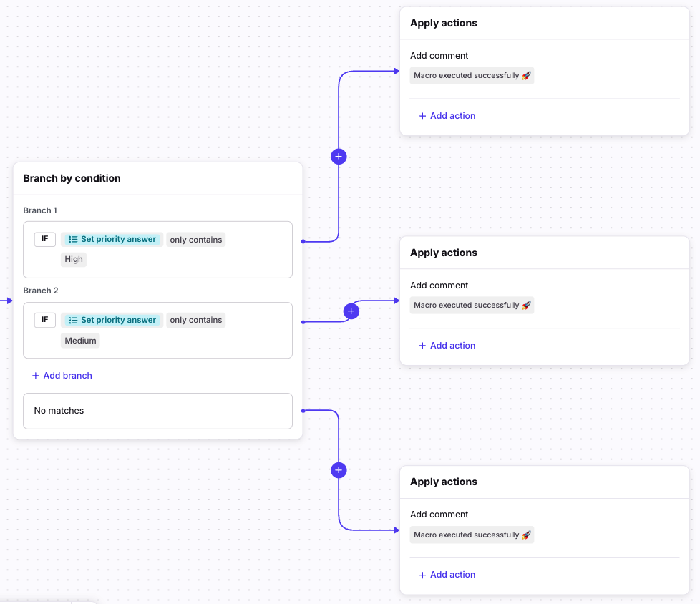The image size is (700, 604).
Task: Open the "only contains" operator in Branch 2
Action: coord(195,321)
